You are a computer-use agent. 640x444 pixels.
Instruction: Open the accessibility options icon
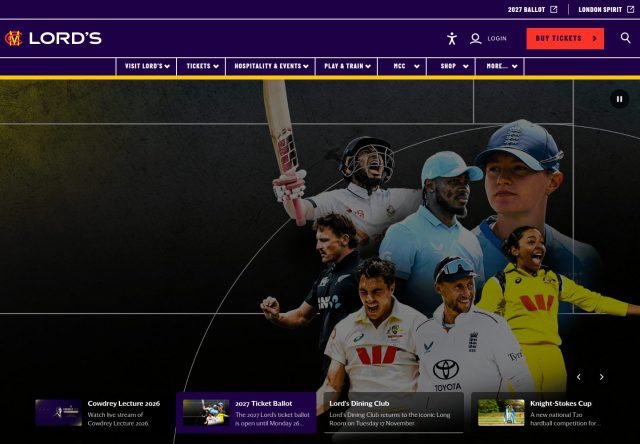coord(451,39)
